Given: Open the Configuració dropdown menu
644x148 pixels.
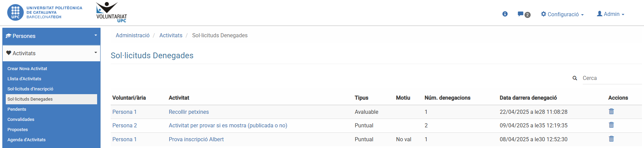Looking at the screenshot, I should pyautogui.click(x=562, y=14).
